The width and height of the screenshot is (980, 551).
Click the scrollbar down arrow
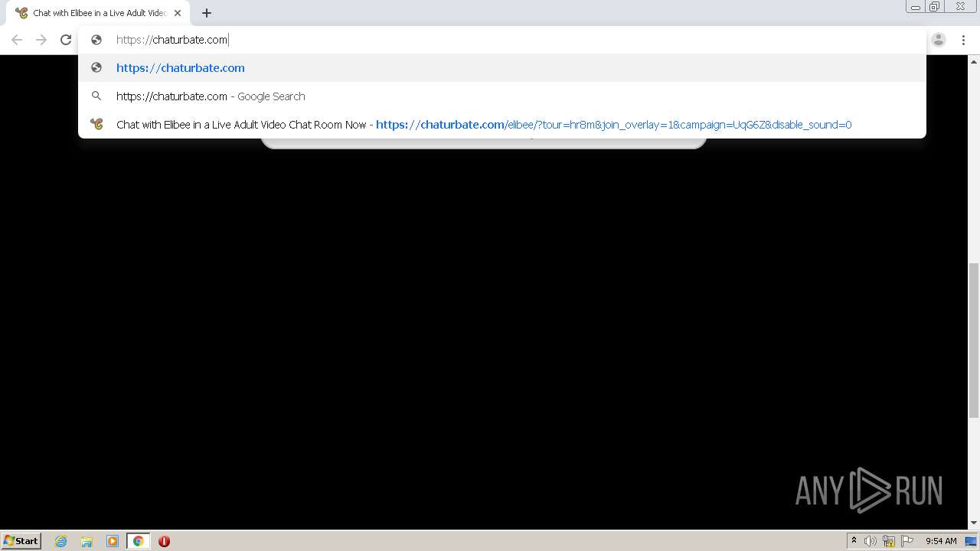point(974,523)
